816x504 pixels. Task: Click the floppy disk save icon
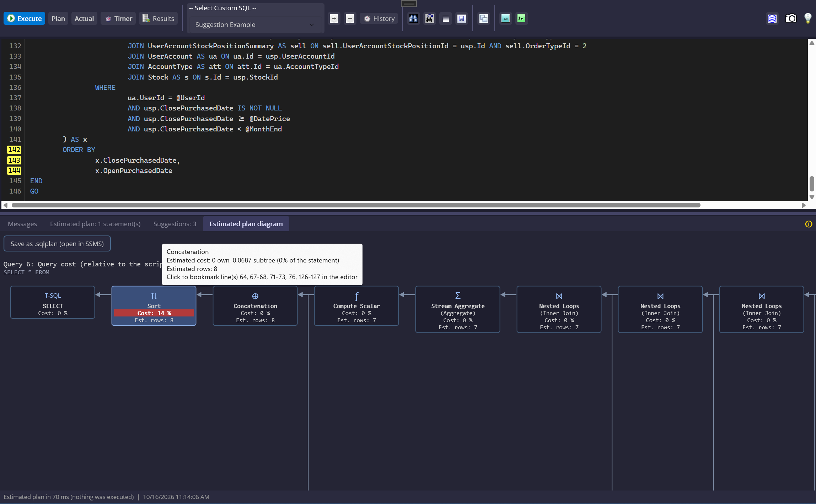click(462, 18)
